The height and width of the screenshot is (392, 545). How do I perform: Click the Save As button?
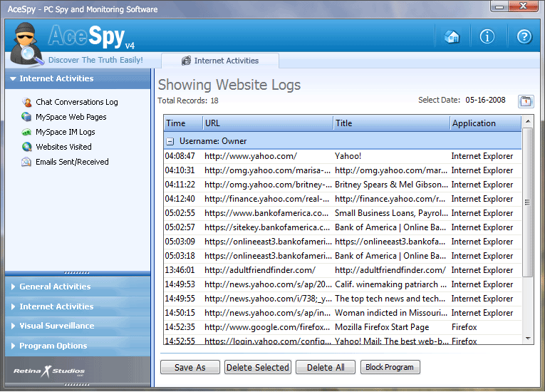[x=190, y=367]
